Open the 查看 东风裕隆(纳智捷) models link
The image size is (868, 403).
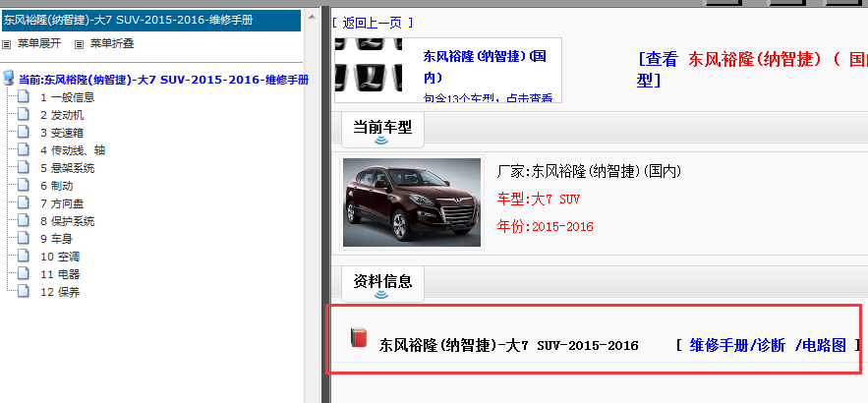752,70
